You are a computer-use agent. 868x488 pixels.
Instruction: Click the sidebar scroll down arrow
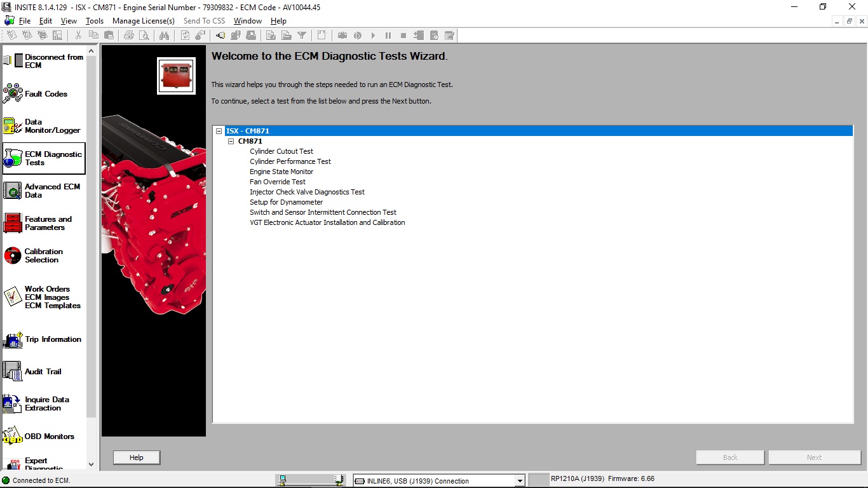click(x=91, y=464)
